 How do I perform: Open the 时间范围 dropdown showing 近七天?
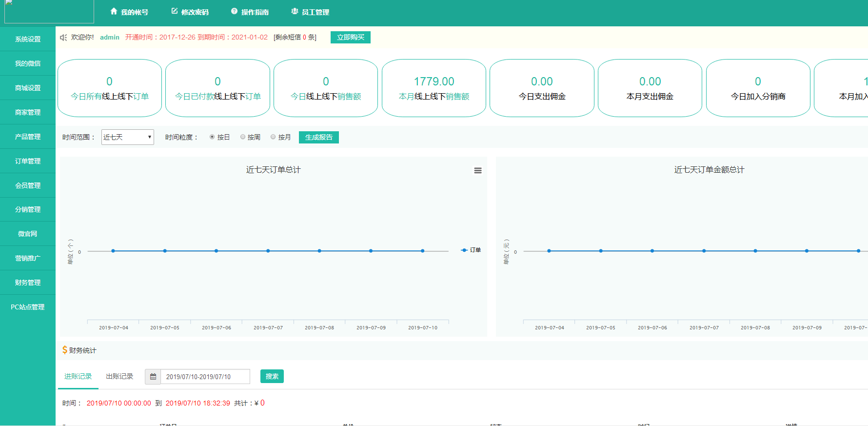click(x=127, y=137)
